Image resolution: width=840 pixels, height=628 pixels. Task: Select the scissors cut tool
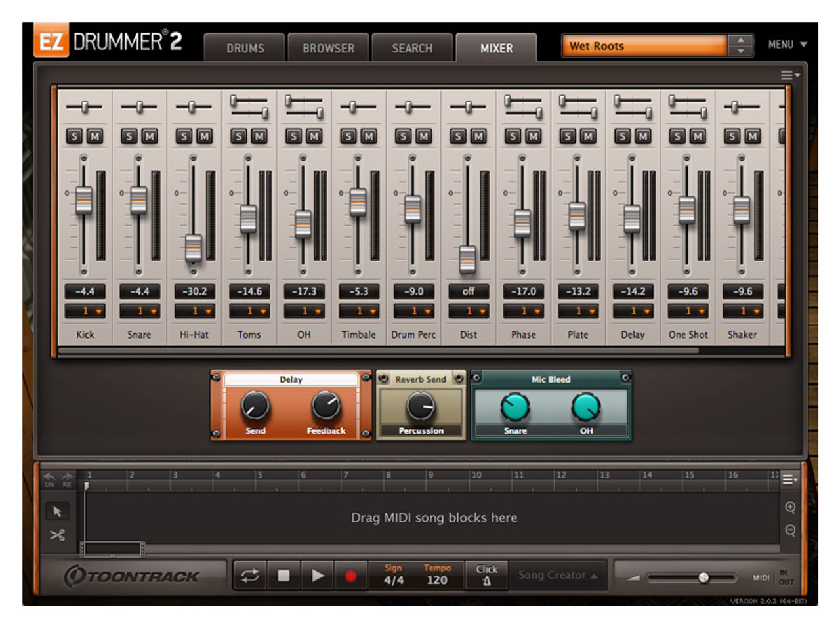[57, 535]
